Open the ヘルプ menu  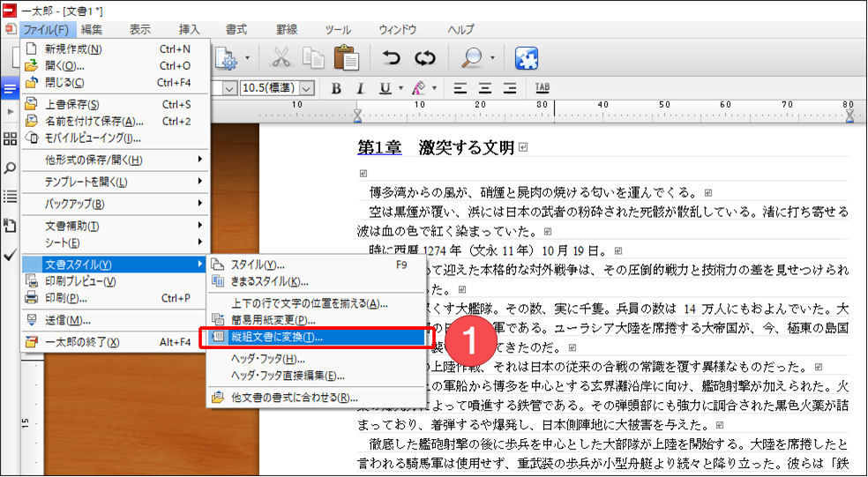pos(460,29)
